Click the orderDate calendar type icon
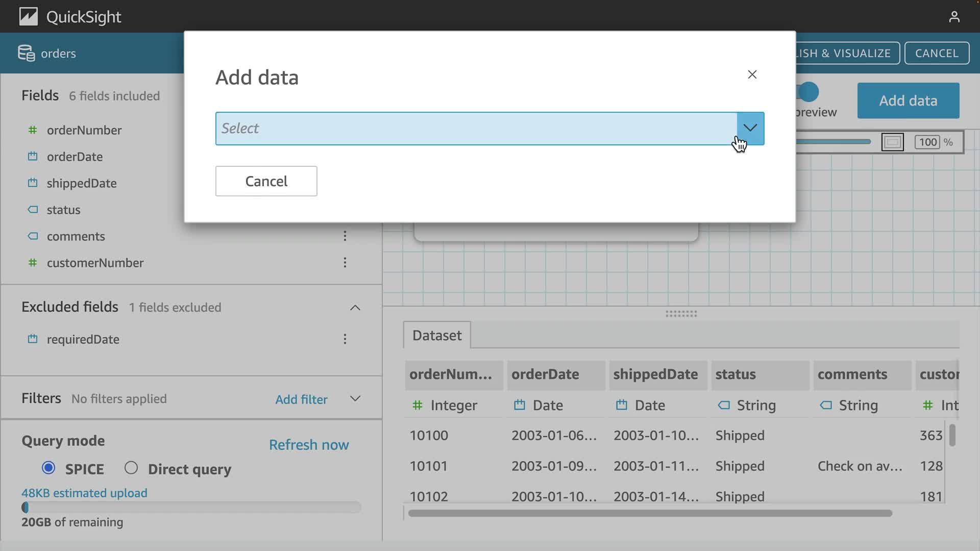Viewport: 980px width, 551px height. 33,157
